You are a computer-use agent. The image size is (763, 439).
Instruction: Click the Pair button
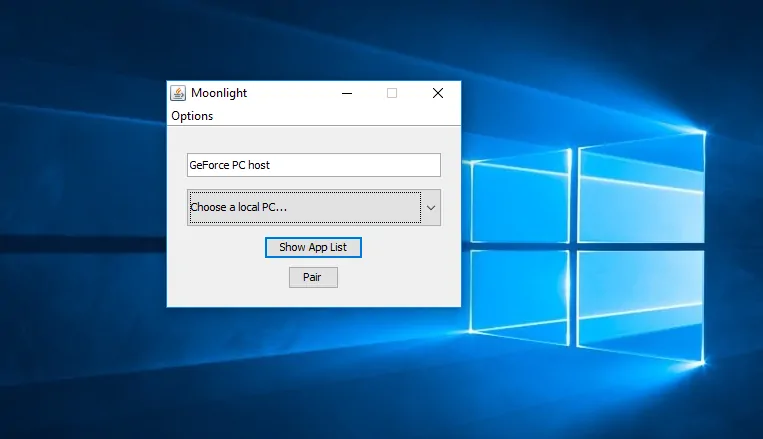point(313,277)
